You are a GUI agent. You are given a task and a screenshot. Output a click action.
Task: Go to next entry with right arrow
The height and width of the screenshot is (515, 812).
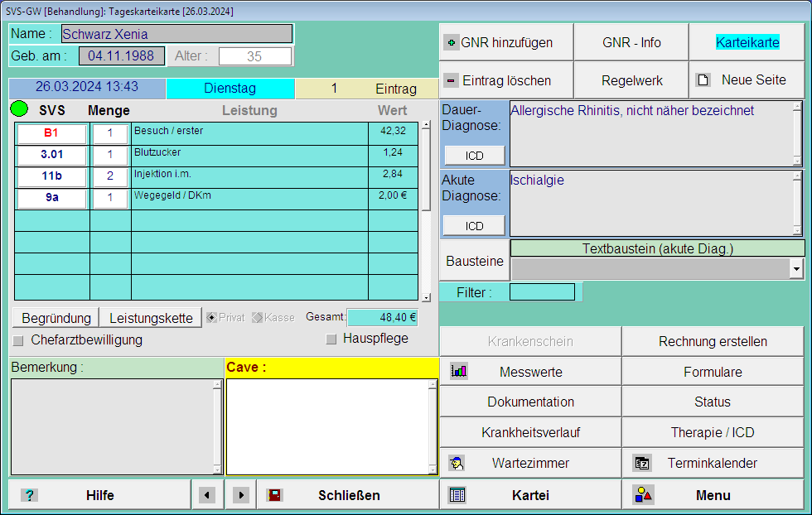click(x=240, y=495)
